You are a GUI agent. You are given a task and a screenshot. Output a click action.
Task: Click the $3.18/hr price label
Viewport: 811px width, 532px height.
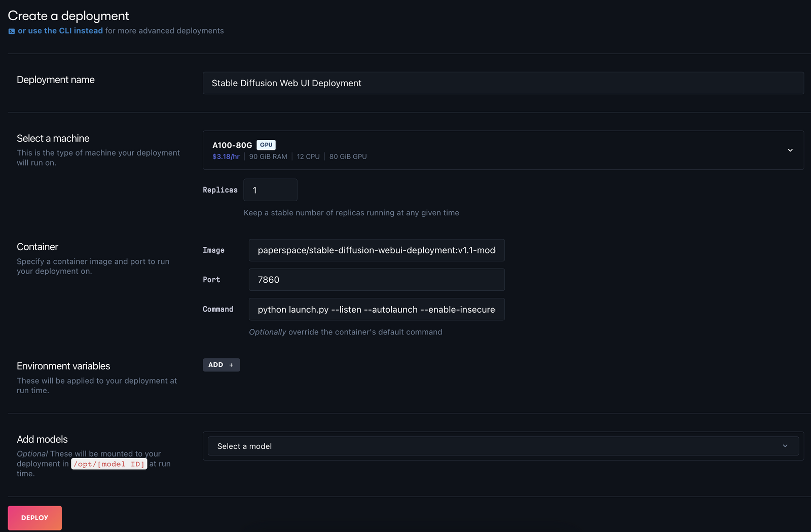coord(226,156)
